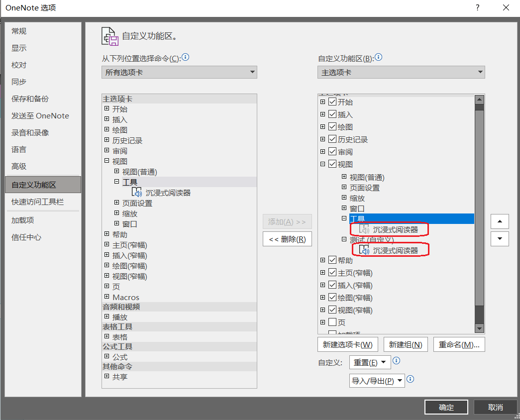
Task: Enable the 页 tab checkbox
Action: 332,321
